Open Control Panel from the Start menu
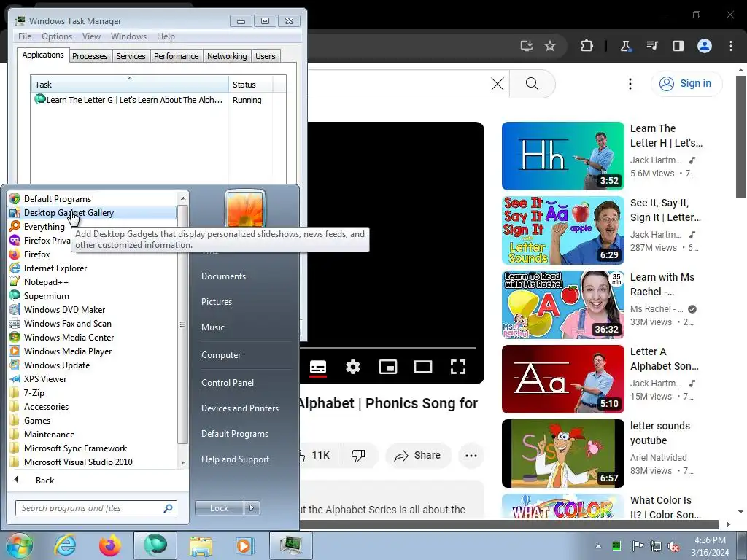The image size is (747, 560). [228, 383]
